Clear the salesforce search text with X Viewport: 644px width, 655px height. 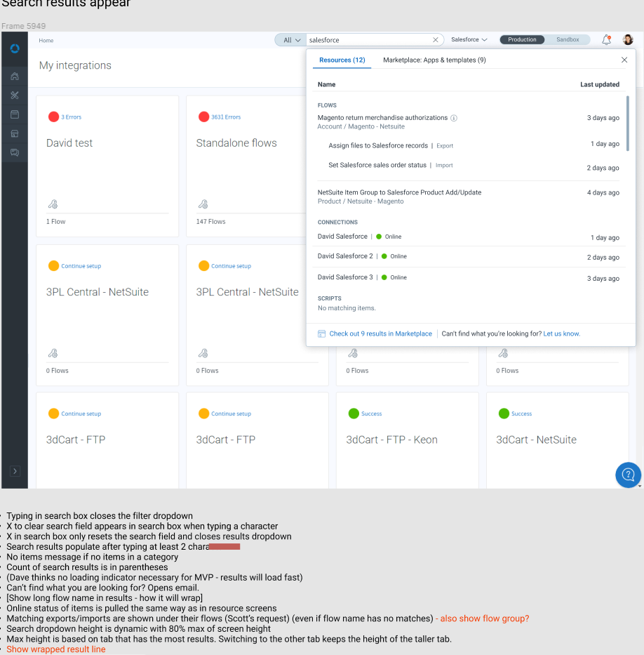[x=436, y=40]
